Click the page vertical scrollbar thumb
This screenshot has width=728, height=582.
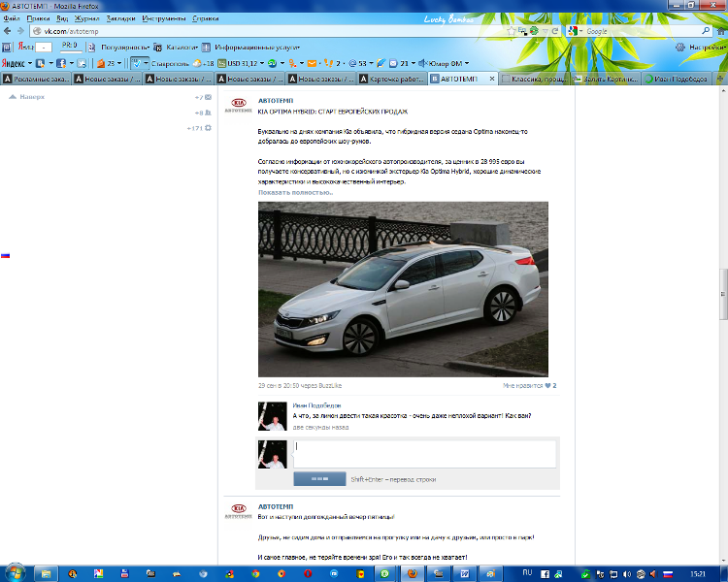723,294
